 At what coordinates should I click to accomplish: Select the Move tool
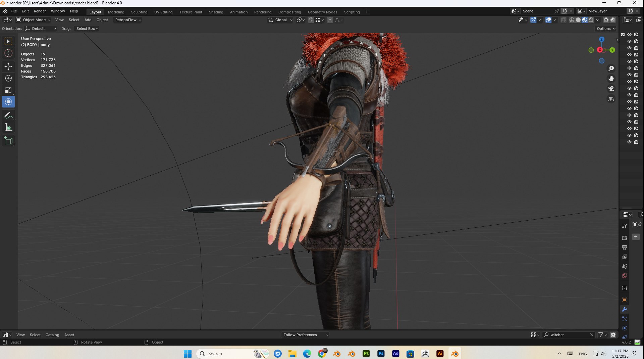pos(8,66)
